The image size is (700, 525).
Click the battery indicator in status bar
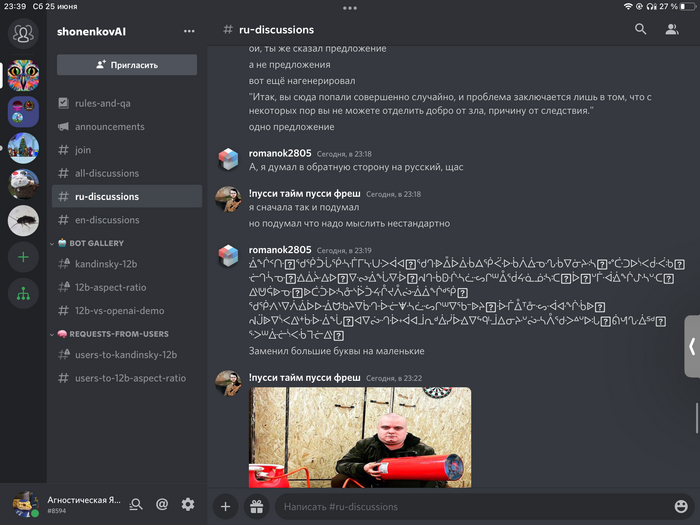(x=688, y=6)
